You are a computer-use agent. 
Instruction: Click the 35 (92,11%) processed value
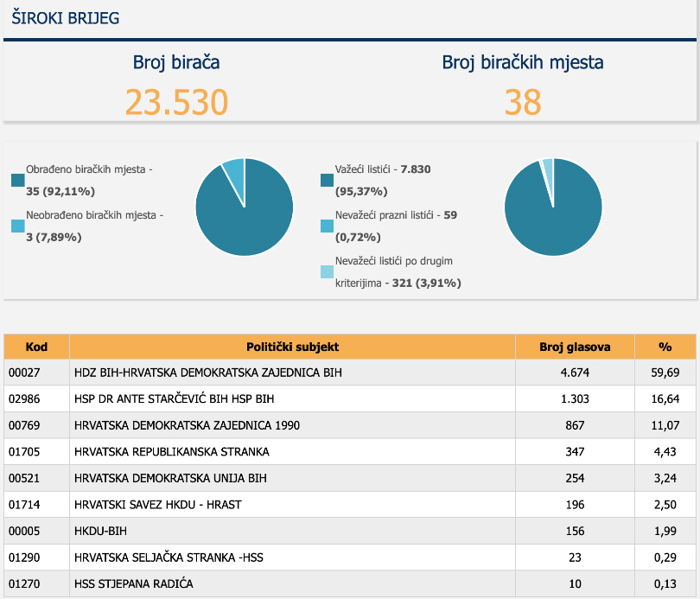tap(60, 192)
